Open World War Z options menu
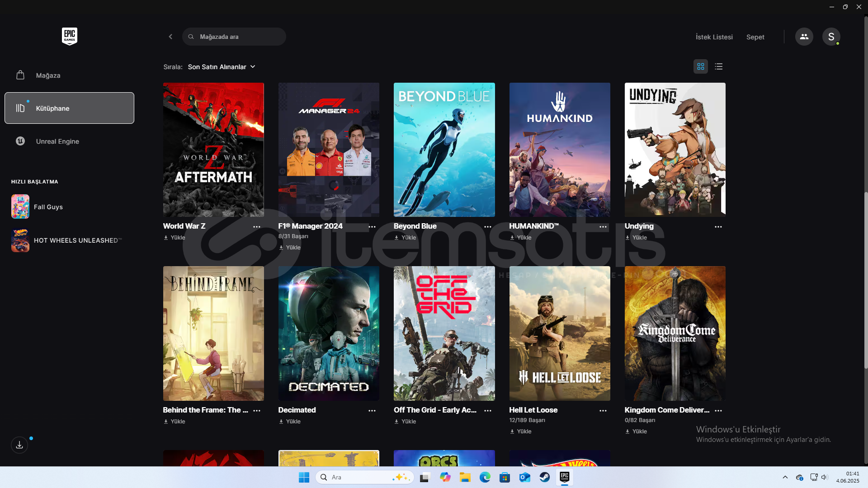The width and height of the screenshot is (868, 488). (x=256, y=227)
